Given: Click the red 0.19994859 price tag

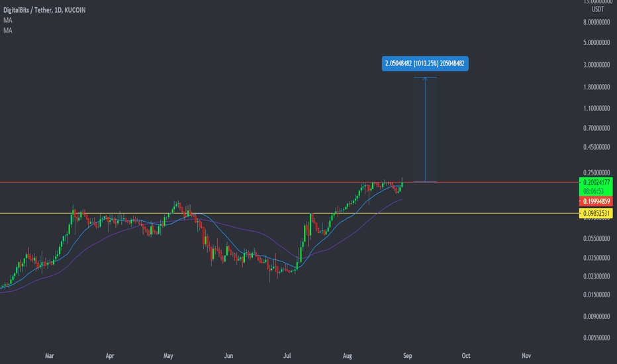Looking at the screenshot, I should (x=596, y=201).
